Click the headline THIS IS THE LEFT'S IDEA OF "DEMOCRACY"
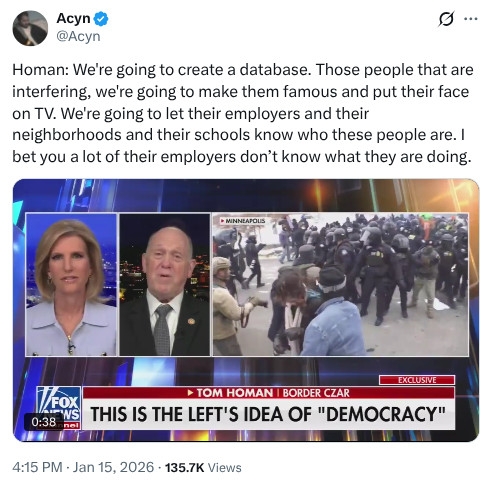484x489 pixels. [x=268, y=414]
